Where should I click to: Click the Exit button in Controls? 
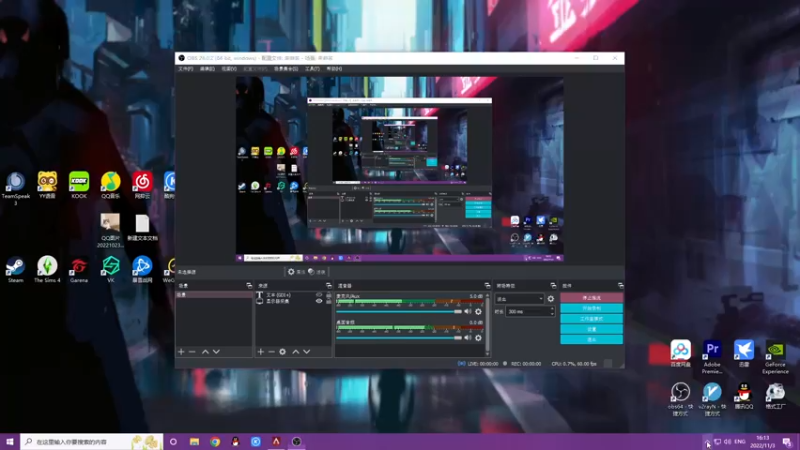point(591,339)
